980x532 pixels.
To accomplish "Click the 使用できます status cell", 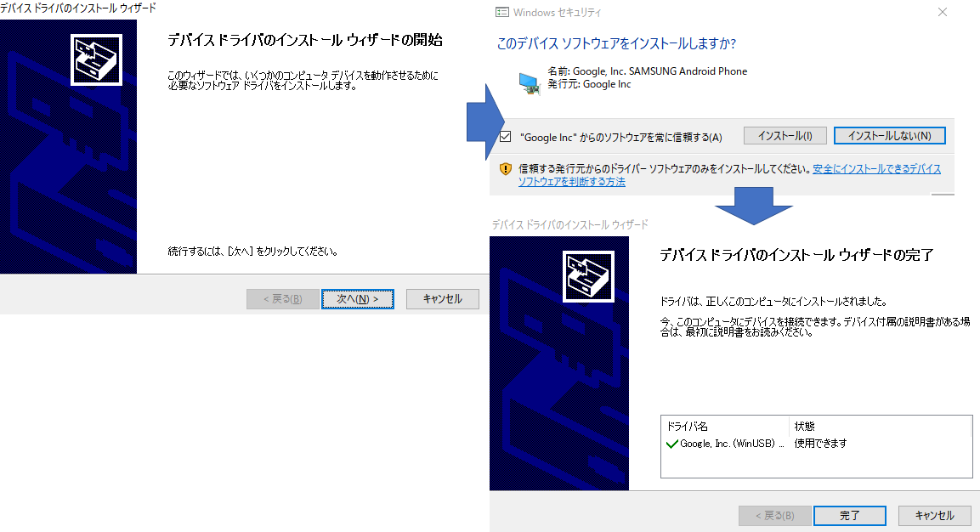I will [x=820, y=444].
